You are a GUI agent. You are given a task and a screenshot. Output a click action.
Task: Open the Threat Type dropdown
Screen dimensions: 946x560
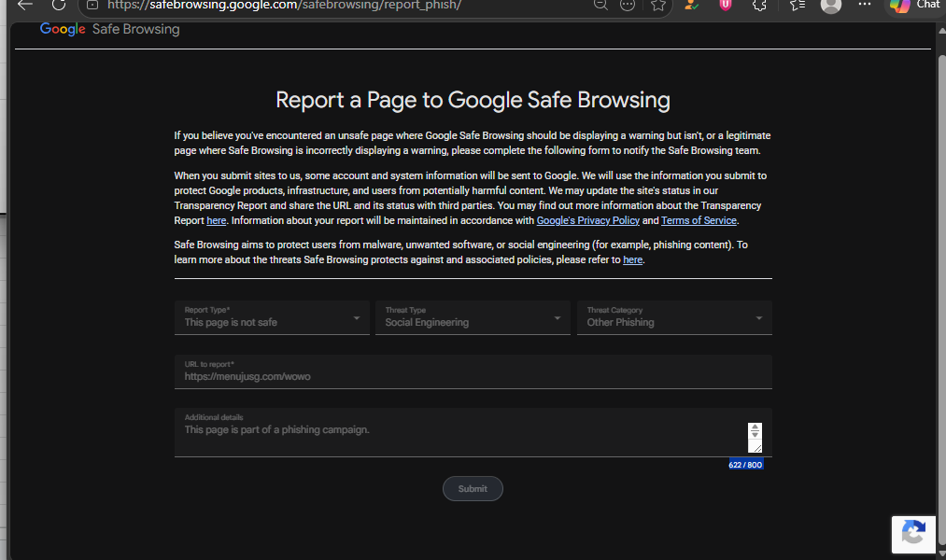(x=473, y=317)
